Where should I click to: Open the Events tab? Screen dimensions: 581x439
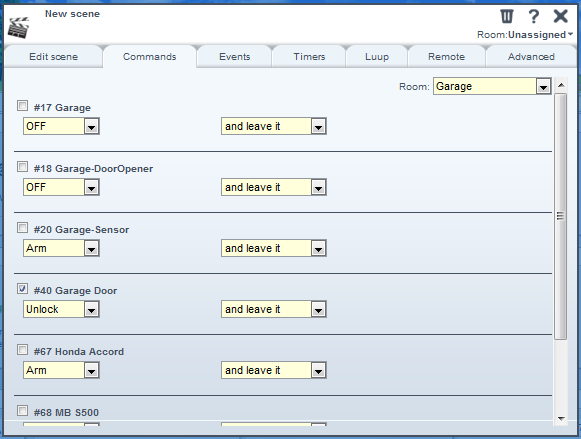[x=235, y=57]
